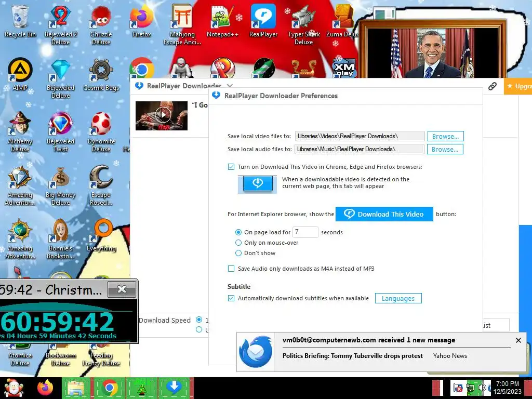532x399 pixels.
Task: Open Bejeweled Deluxe desktop shortcut
Action: pyautogui.click(x=61, y=78)
